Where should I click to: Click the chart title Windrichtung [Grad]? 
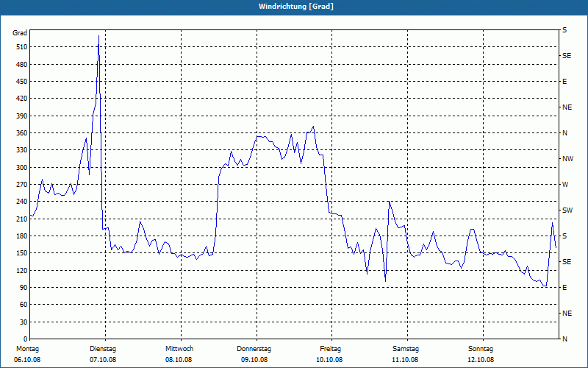pyautogui.click(x=296, y=7)
